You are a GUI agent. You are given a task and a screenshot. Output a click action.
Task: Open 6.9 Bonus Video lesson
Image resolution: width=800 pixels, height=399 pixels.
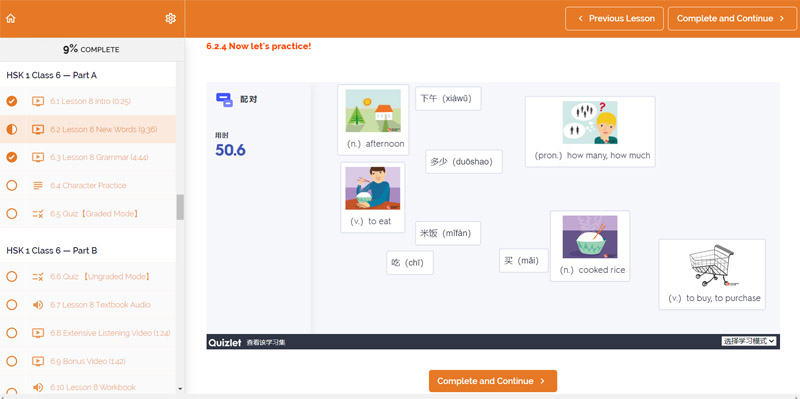click(x=88, y=361)
